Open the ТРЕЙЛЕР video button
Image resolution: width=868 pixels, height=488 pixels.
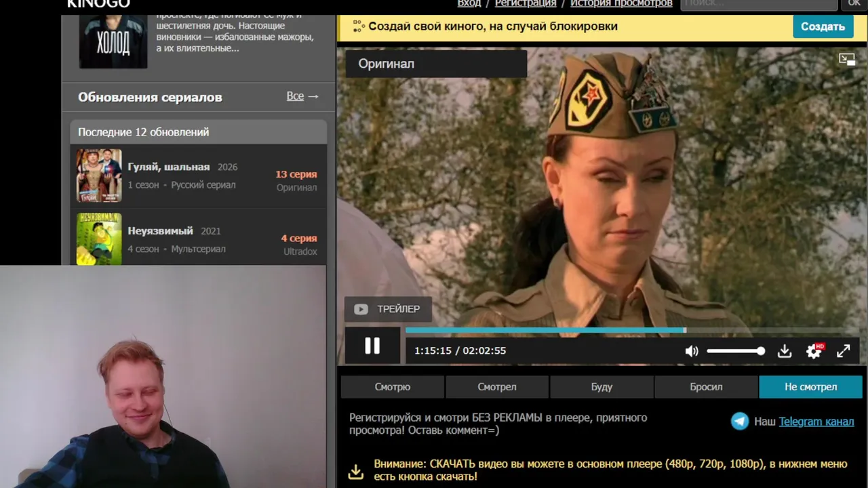click(x=389, y=309)
